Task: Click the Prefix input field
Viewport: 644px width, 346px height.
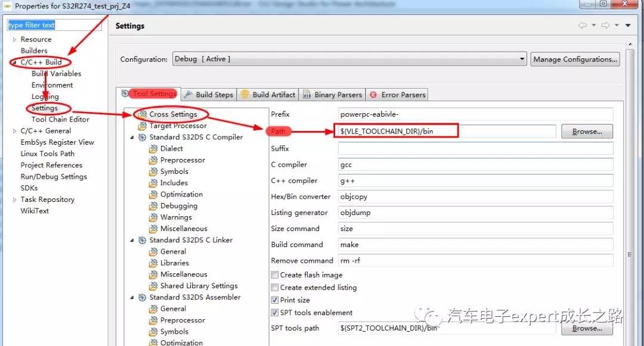Action: pos(475,114)
